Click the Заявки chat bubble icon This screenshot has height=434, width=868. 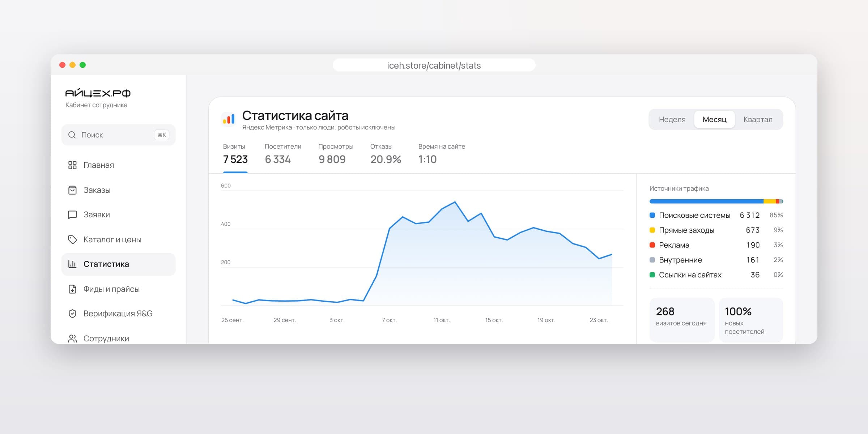(72, 215)
